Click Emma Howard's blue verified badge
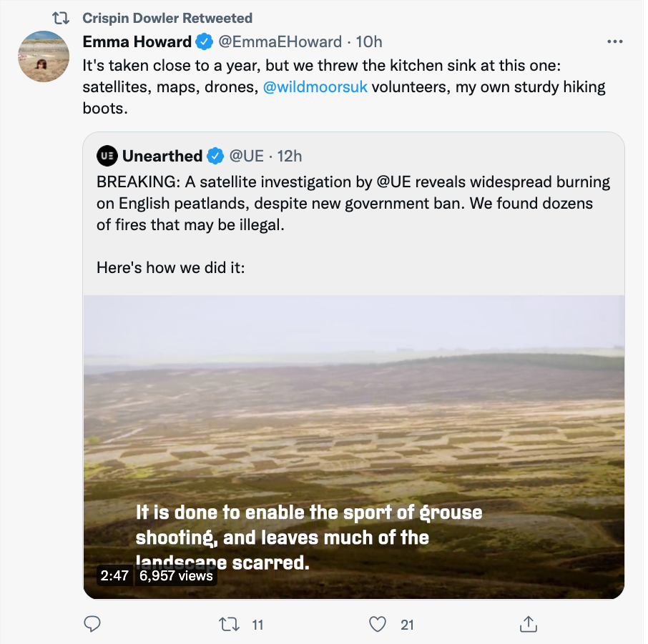The height and width of the screenshot is (644, 648). pos(204,41)
